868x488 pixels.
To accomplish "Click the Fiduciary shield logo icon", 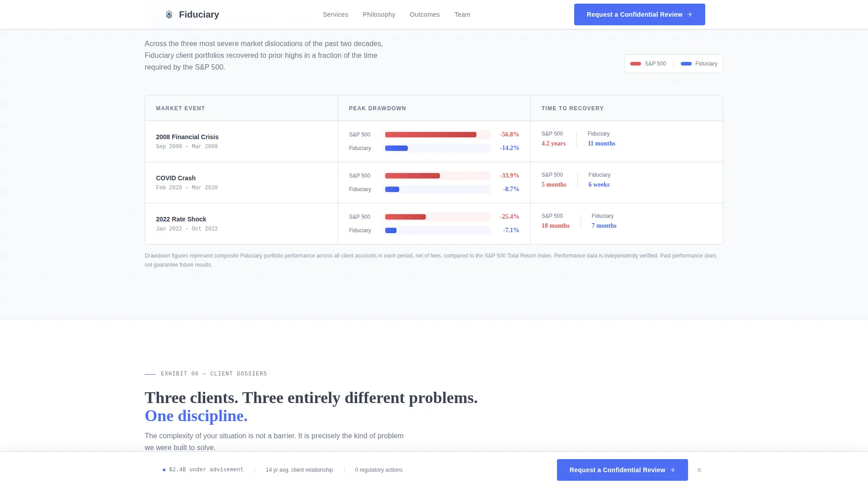I will point(169,14).
